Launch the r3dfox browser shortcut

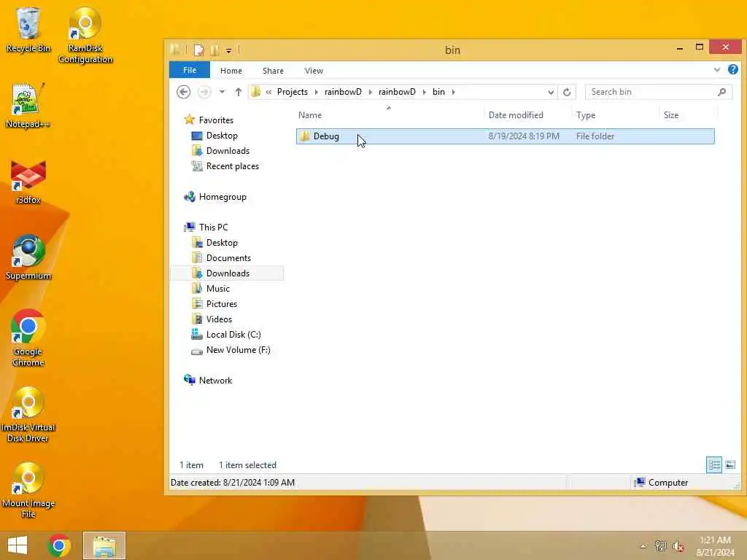(28, 182)
